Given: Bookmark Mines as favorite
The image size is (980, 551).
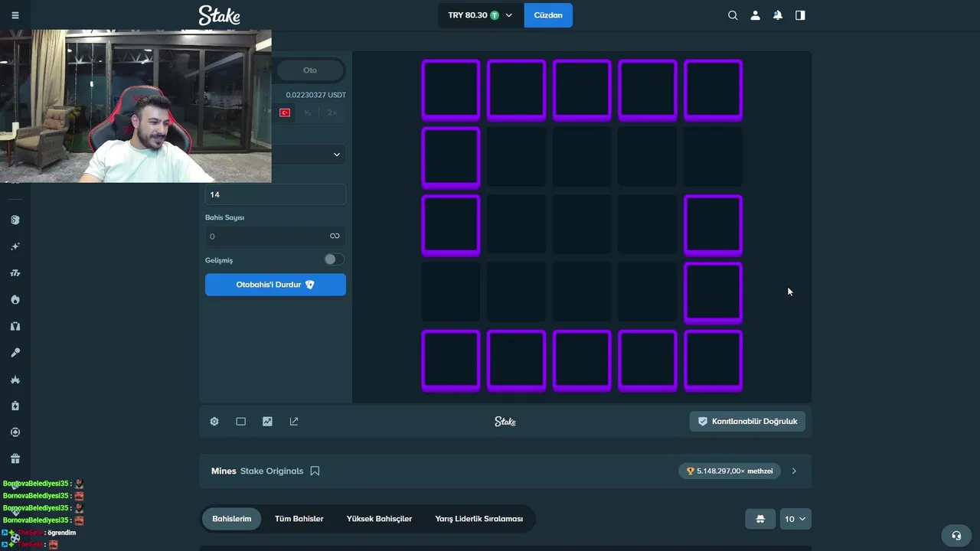Looking at the screenshot, I should coord(315,471).
